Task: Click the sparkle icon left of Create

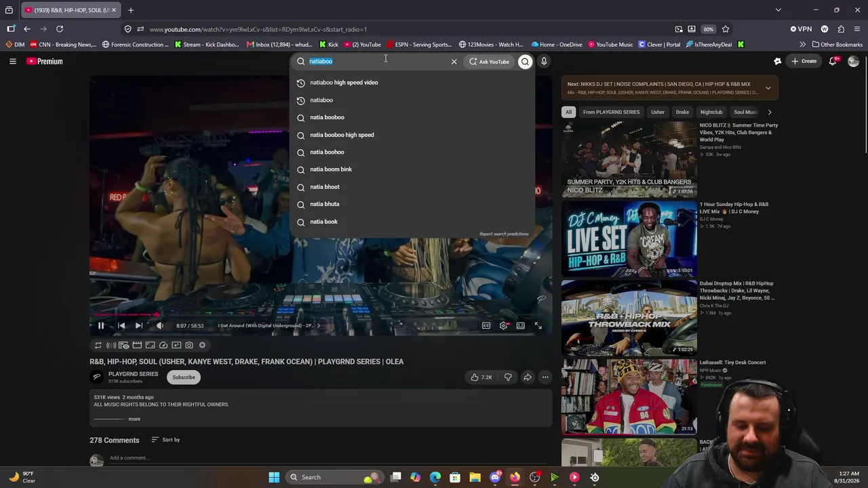Action: [x=778, y=61]
